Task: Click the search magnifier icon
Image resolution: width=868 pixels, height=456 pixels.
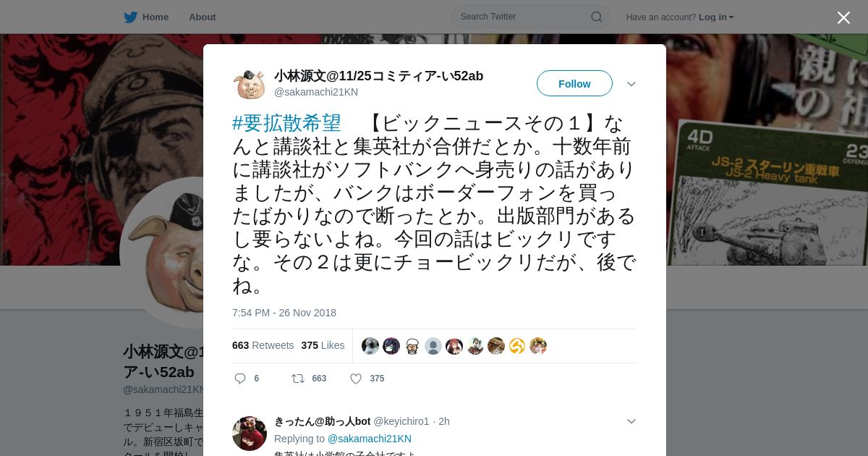Action: tap(597, 17)
